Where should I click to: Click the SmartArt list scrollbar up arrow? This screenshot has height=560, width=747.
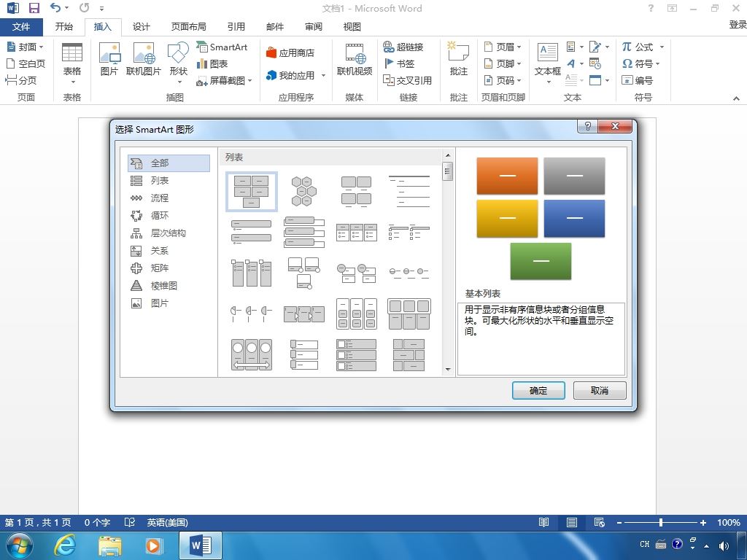click(448, 155)
